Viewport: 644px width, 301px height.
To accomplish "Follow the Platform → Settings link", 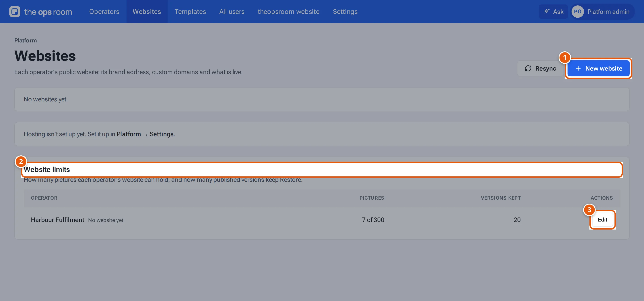I will tap(145, 134).
